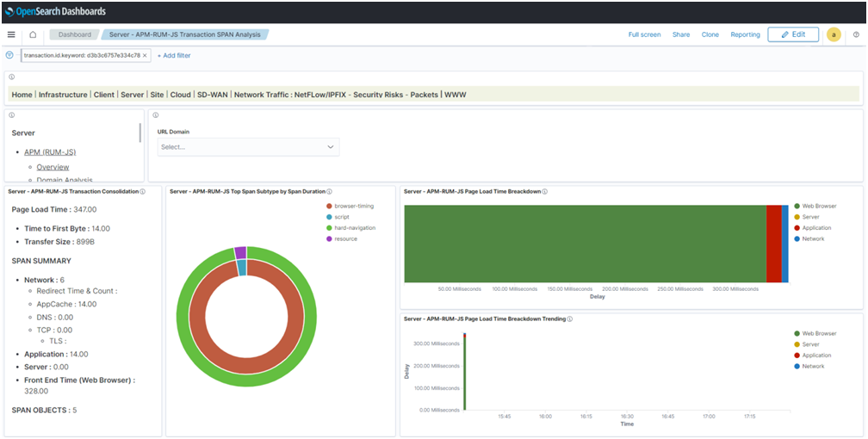
Task: Toggle Web Browser legend in Breakdown Trending chart
Action: click(815, 333)
